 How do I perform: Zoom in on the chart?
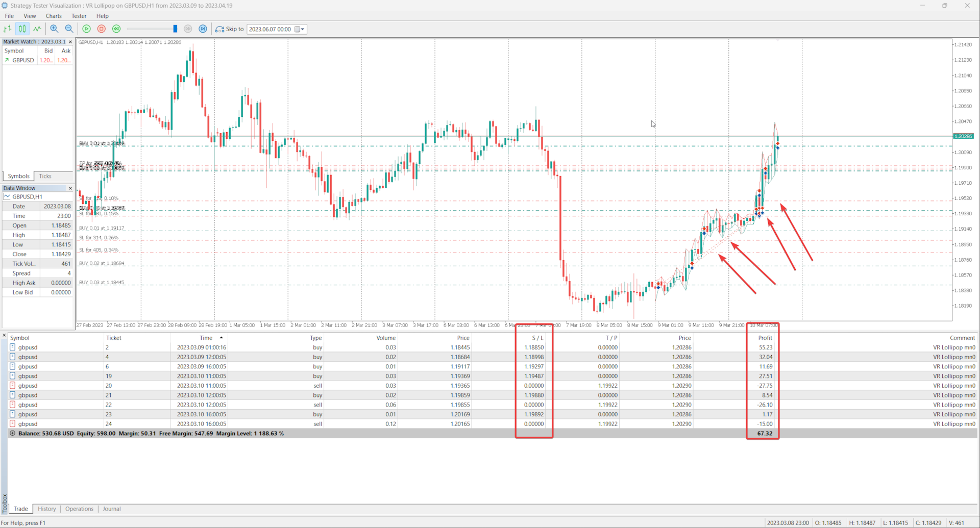tap(54, 29)
